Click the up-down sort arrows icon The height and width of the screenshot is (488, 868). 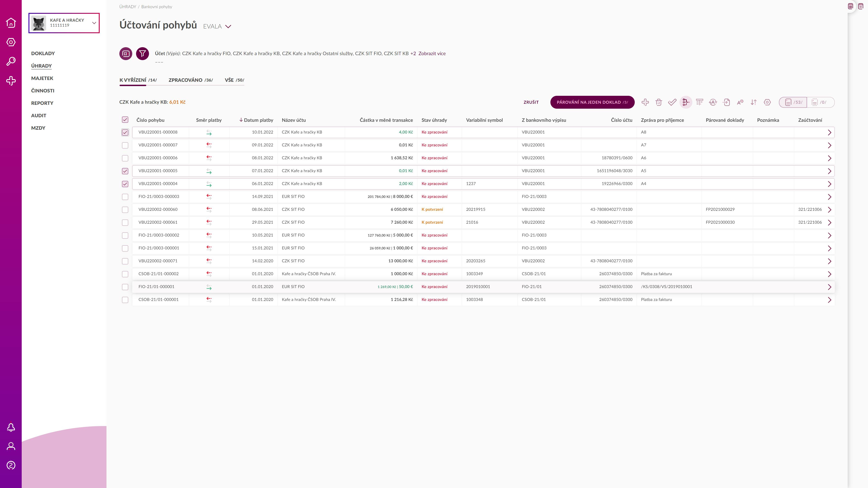[754, 102]
